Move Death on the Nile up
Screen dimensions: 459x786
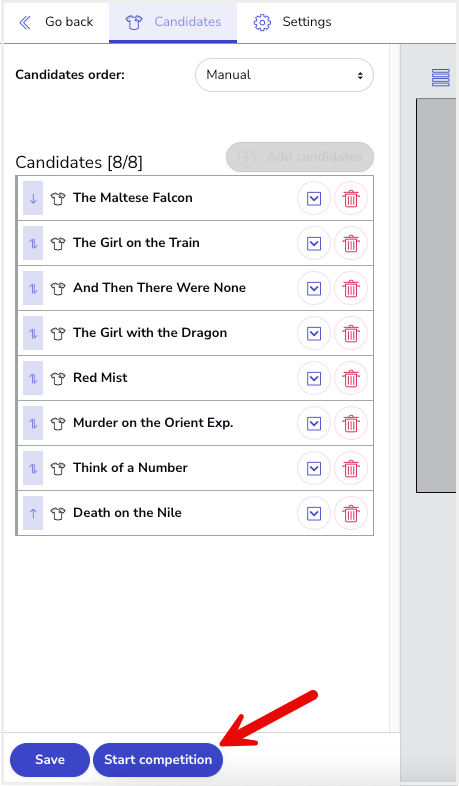pyautogui.click(x=33, y=513)
